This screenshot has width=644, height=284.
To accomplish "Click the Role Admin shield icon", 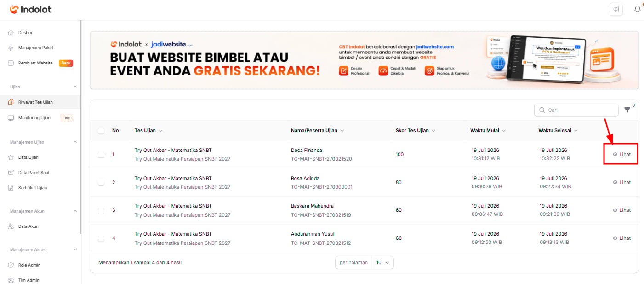I will coord(11,265).
